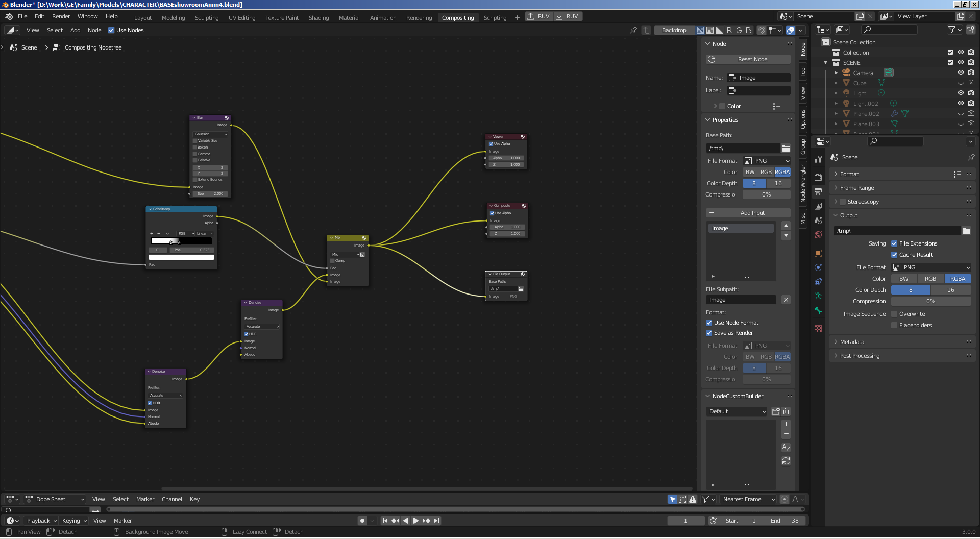Toggle node snapping magnet icon
This screenshot has width=980, height=539.
tap(761, 30)
